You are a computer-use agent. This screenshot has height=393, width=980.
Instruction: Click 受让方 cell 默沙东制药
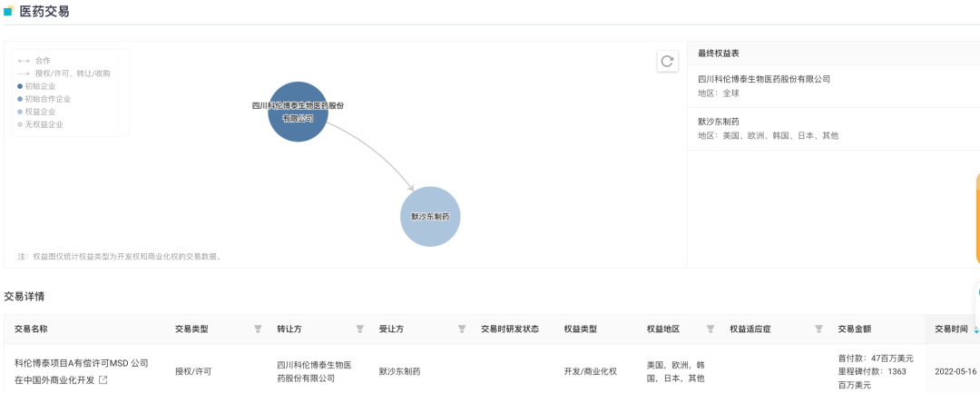coord(399,371)
